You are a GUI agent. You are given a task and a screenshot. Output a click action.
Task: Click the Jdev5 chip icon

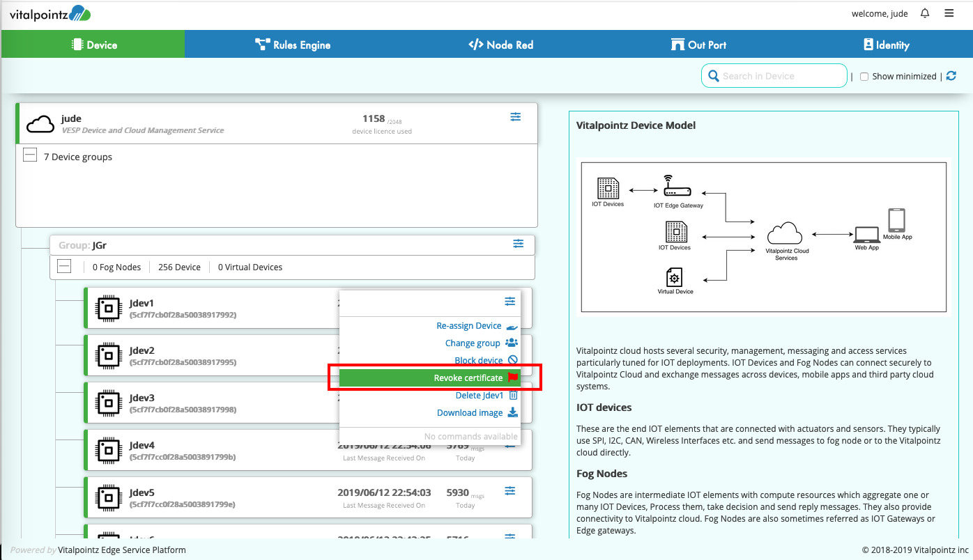(x=107, y=497)
